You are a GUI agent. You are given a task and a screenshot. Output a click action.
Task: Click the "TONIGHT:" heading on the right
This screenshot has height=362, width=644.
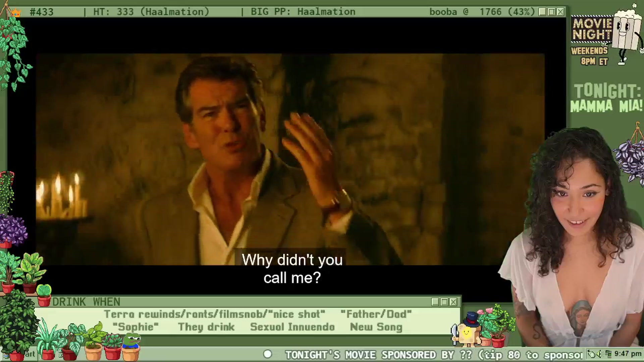click(x=607, y=91)
